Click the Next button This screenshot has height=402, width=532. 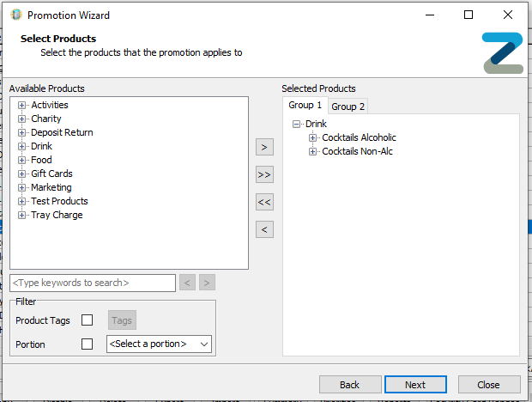click(x=415, y=385)
